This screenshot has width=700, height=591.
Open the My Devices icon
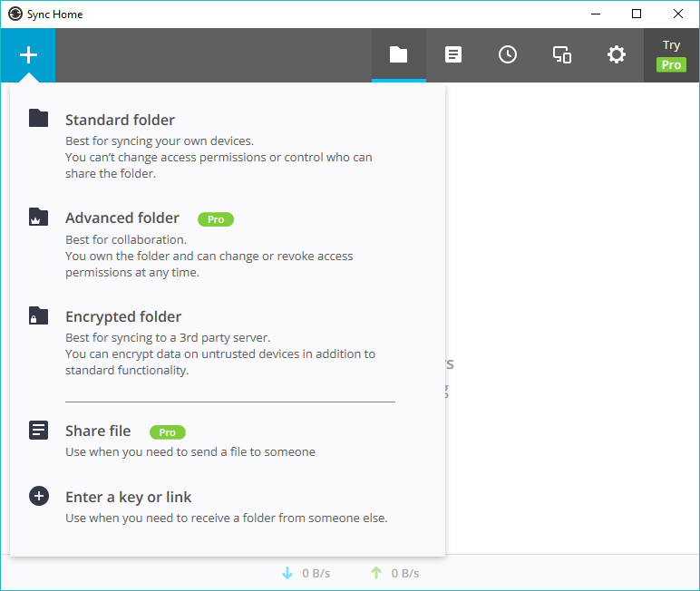pyautogui.click(x=562, y=55)
